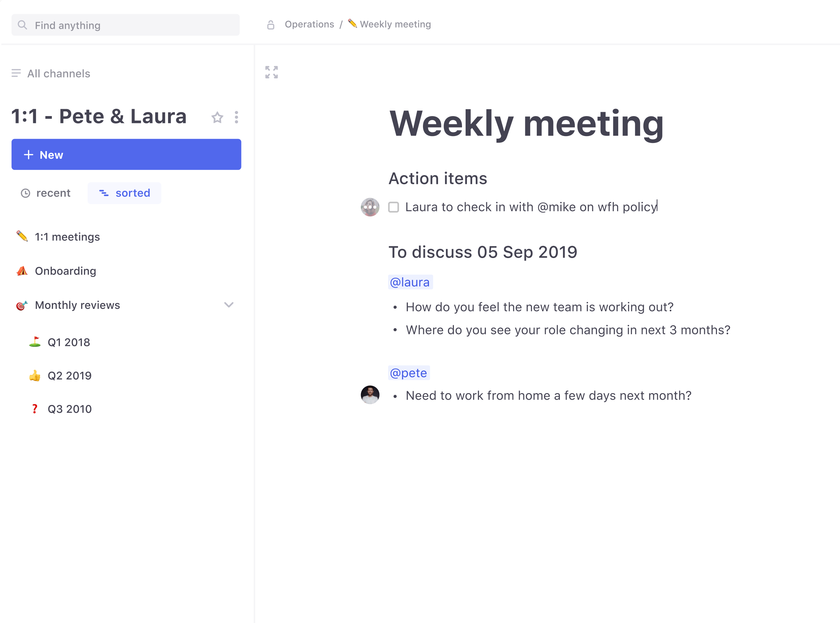Click the search icon in Find anything bar
840x623 pixels.
pyautogui.click(x=22, y=25)
